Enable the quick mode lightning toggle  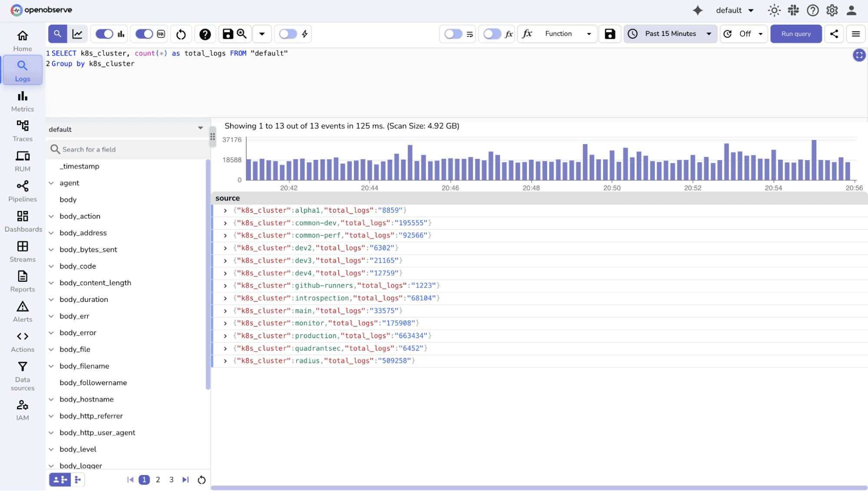[288, 33]
